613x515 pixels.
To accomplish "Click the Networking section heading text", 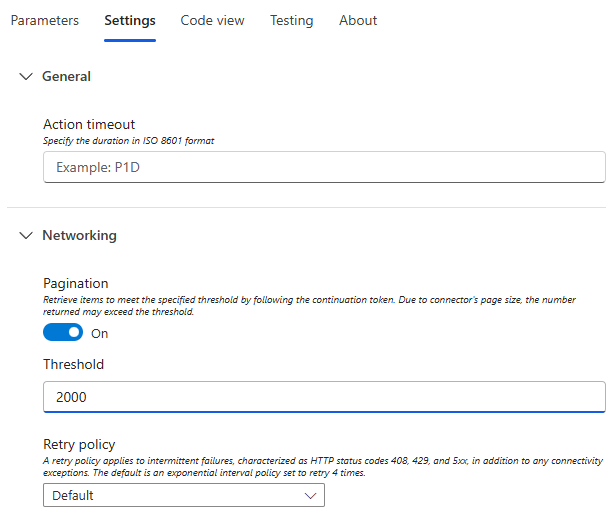I will coord(79,236).
